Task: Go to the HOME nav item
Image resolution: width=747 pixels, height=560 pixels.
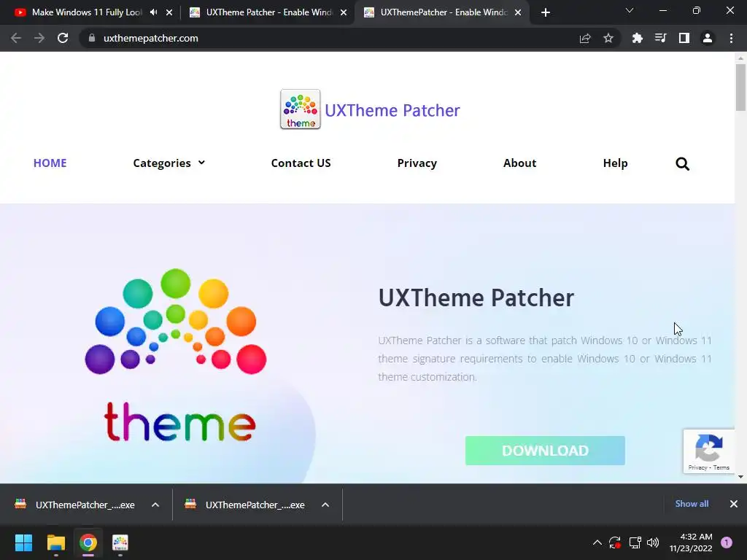Action: (50, 163)
